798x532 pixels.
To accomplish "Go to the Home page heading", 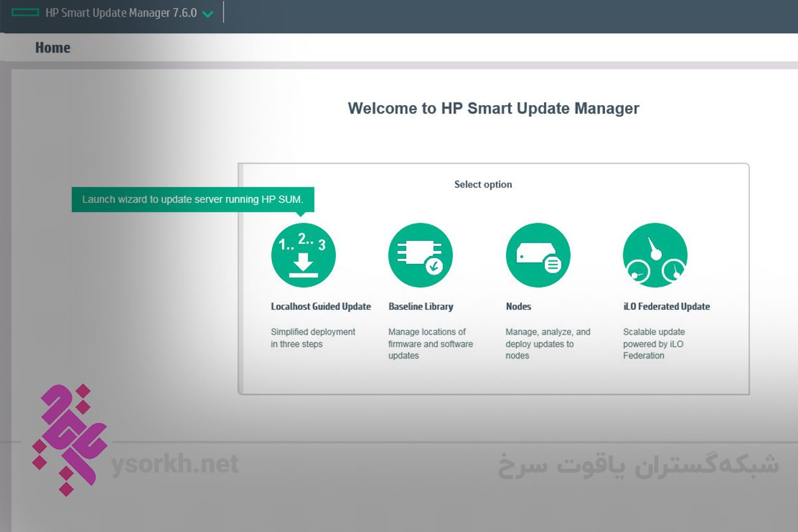I will coord(53,48).
